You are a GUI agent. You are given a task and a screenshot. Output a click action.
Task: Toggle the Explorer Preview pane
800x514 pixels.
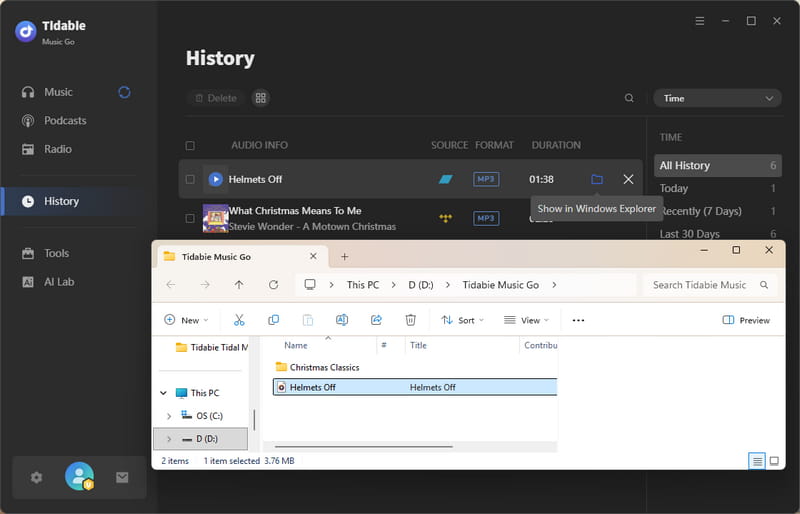(x=746, y=320)
